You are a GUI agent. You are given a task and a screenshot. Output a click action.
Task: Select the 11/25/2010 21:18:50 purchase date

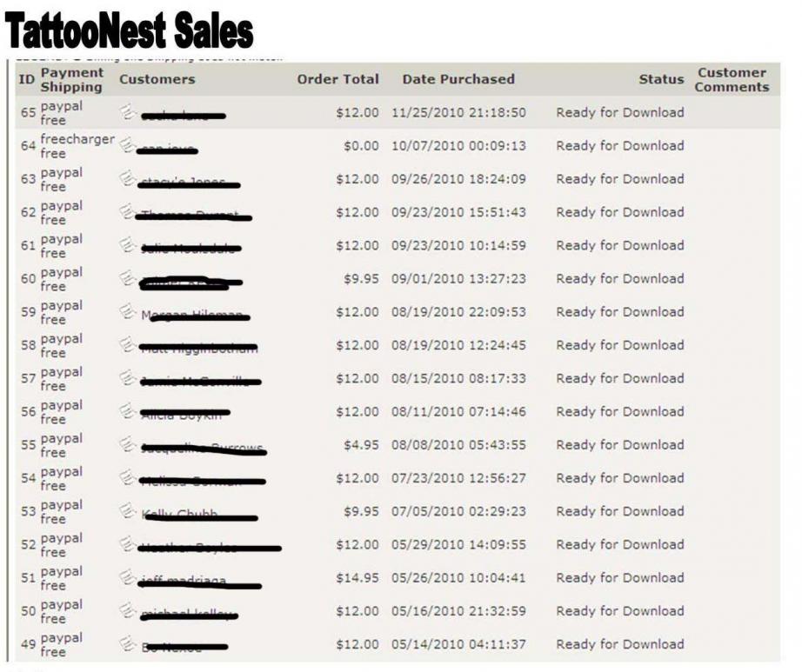pyautogui.click(x=458, y=112)
